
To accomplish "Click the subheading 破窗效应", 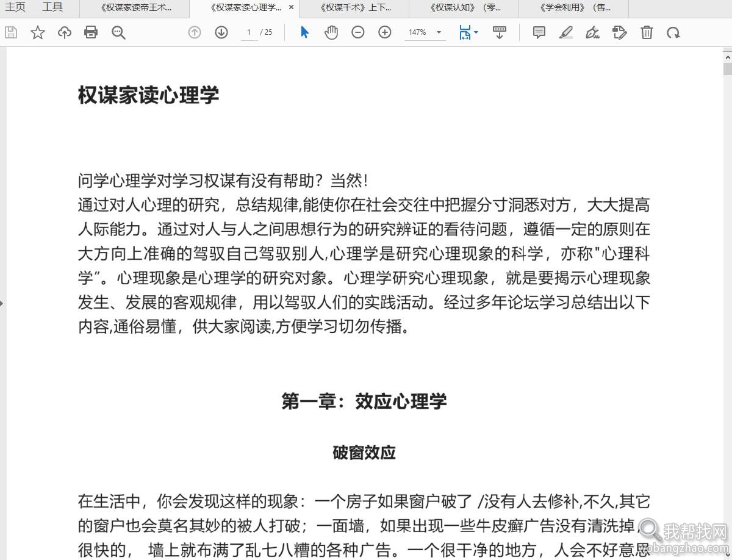I will tap(364, 453).
